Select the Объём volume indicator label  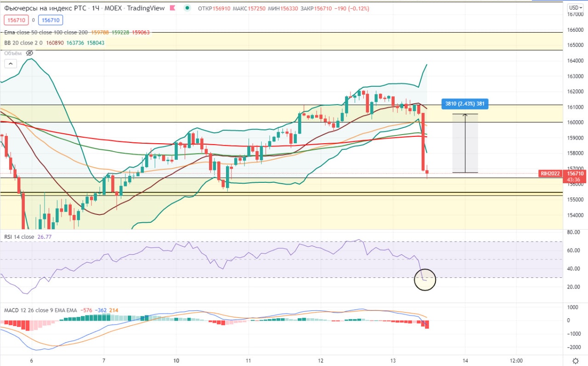pos(13,53)
